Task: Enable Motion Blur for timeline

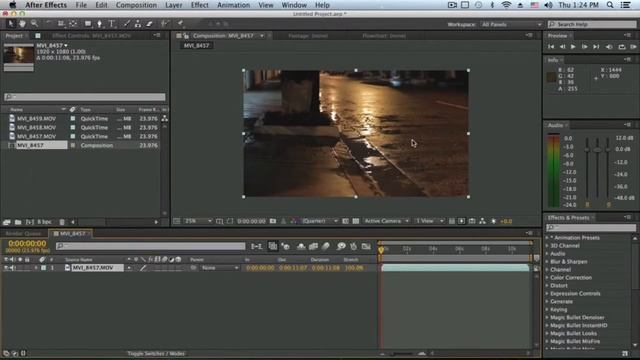Action: tap(326, 246)
